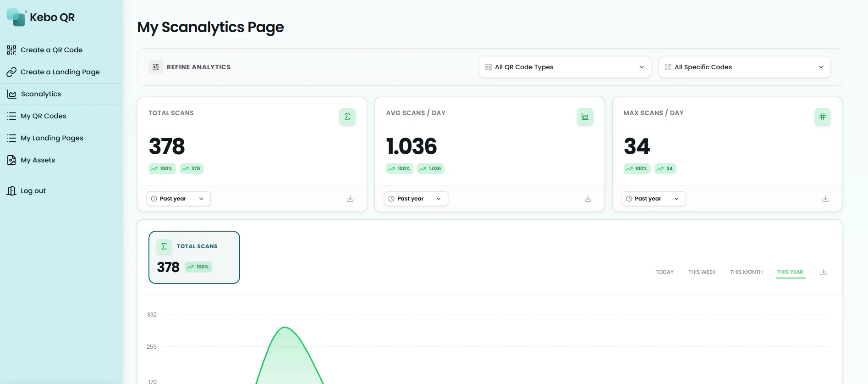Download the Max Scans / Day card data
The width and height of the screenshot is (868, 384).
(x=825, y=199)
